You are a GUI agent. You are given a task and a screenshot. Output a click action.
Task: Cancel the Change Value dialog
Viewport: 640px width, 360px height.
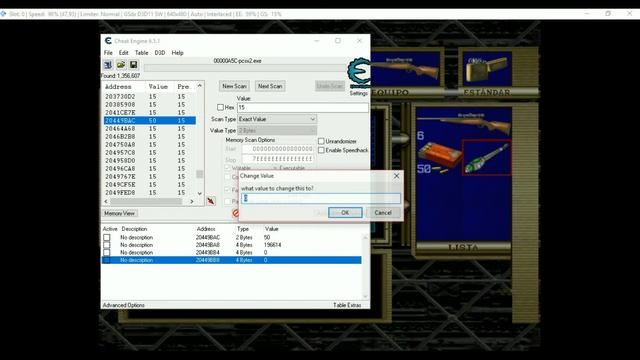click(383, 213)
